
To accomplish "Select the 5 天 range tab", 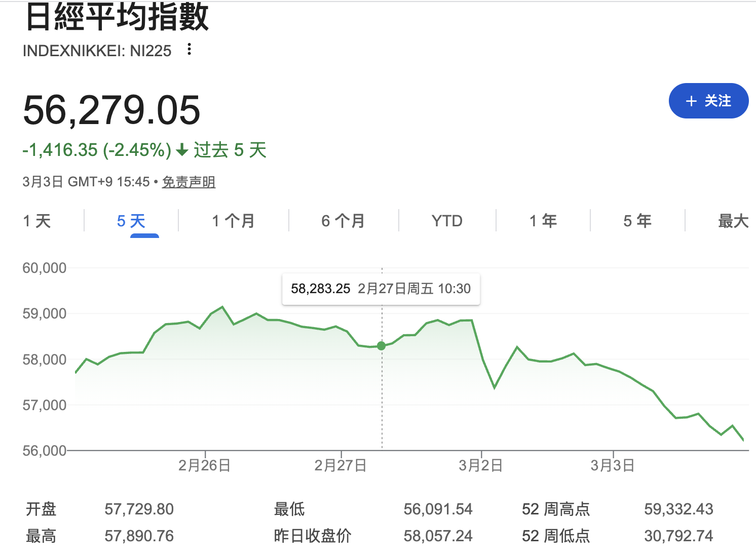I will pos(131,221).
